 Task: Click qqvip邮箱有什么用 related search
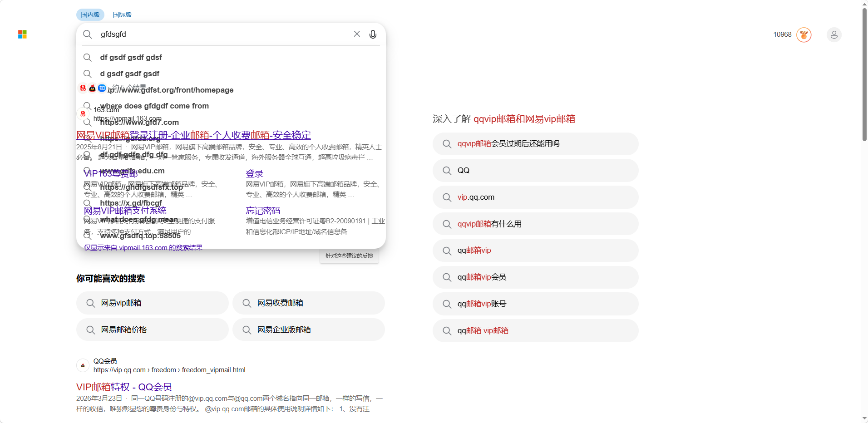tap(536, 224)
